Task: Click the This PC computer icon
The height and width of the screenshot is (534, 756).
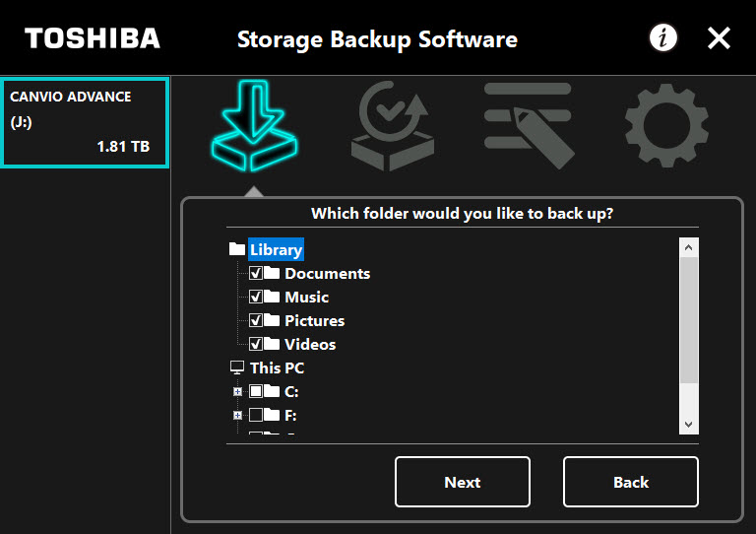Action: [236, 367]
